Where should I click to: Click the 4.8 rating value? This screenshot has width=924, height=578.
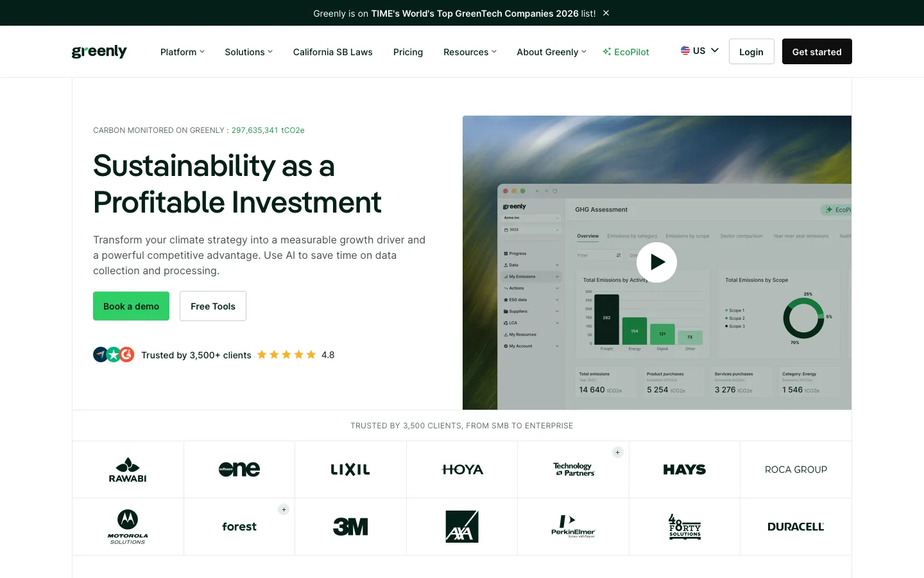pyautogui.click(x=328, y=355)
